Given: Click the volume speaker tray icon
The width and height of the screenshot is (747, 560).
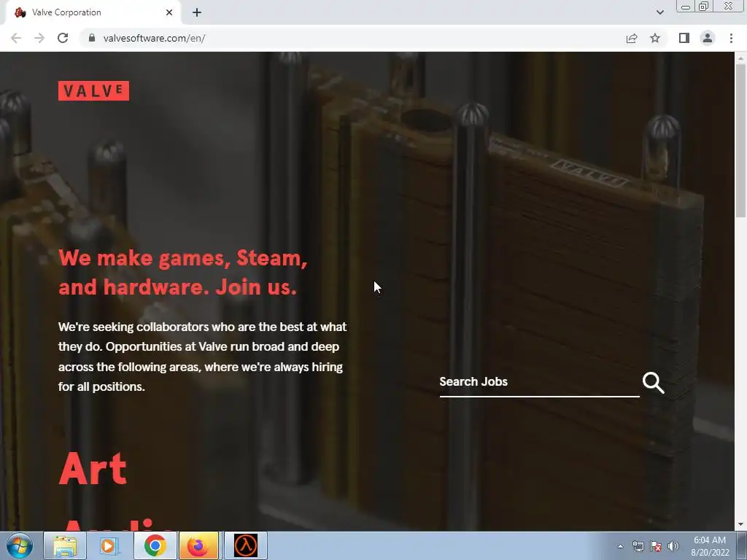Looking at the screenshot, I should pos(673,546).
